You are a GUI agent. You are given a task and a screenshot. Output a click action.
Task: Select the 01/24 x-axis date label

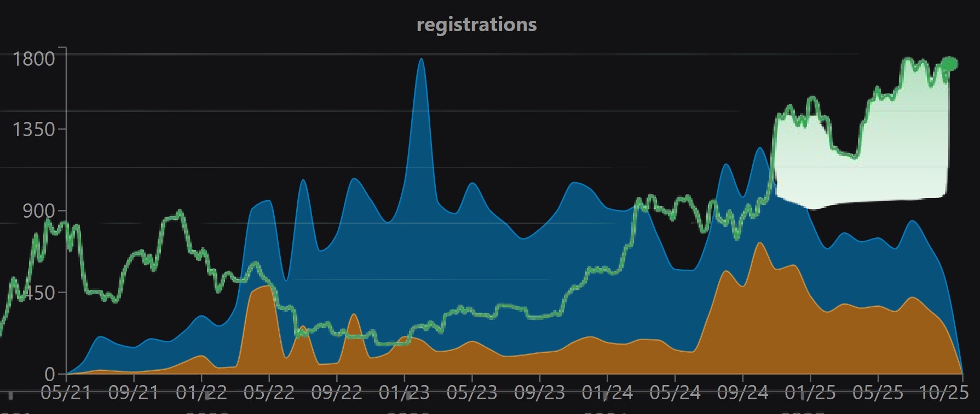pyautogui.click(x=607, y=393)
